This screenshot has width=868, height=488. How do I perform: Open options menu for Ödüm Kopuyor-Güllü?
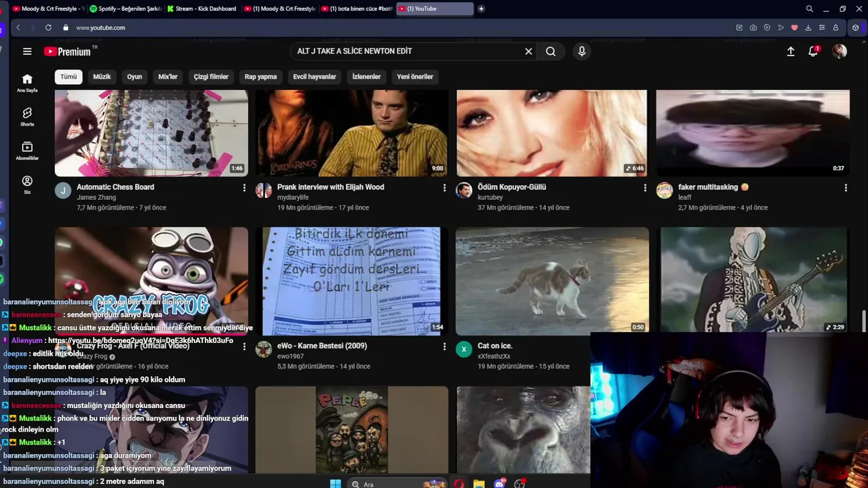coord(645,188)
